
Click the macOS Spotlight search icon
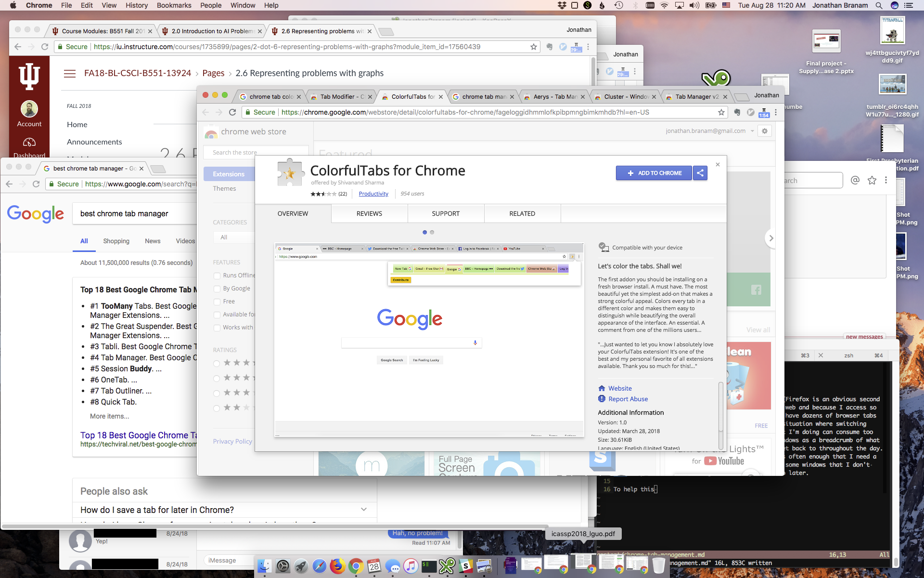click(879, 5)
